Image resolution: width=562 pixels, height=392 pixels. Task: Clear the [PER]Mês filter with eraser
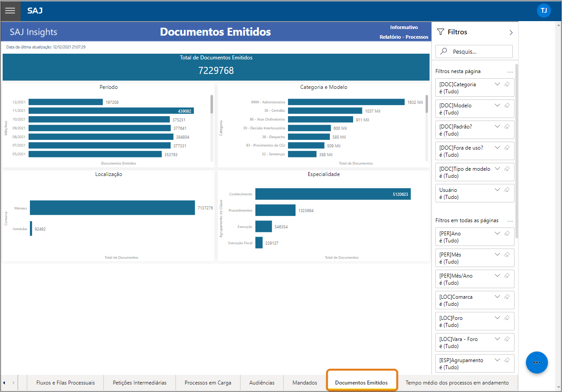coord(507,254)
